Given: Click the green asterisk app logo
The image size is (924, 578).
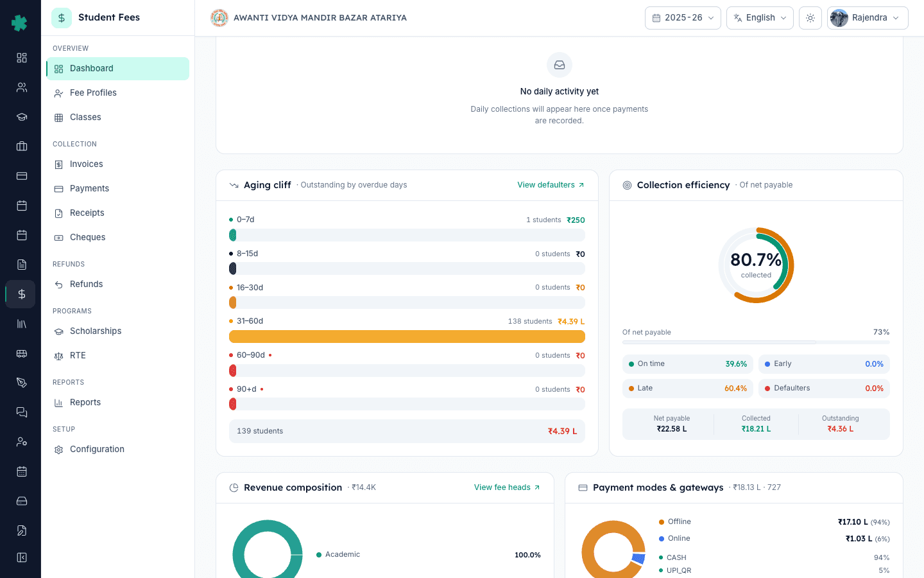Looking at the screenshot, I should tap(20, 23).
